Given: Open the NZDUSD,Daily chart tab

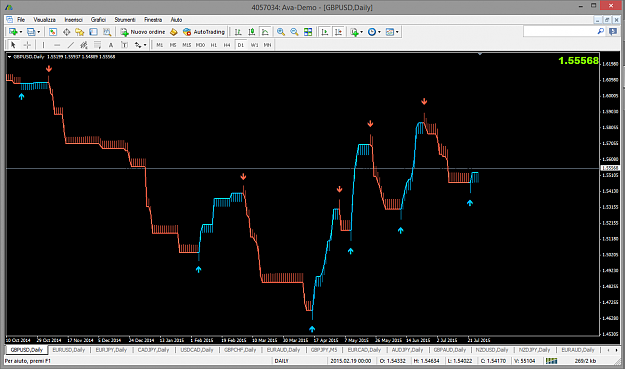Looking at the screenshot, I should tap(492, 350).
